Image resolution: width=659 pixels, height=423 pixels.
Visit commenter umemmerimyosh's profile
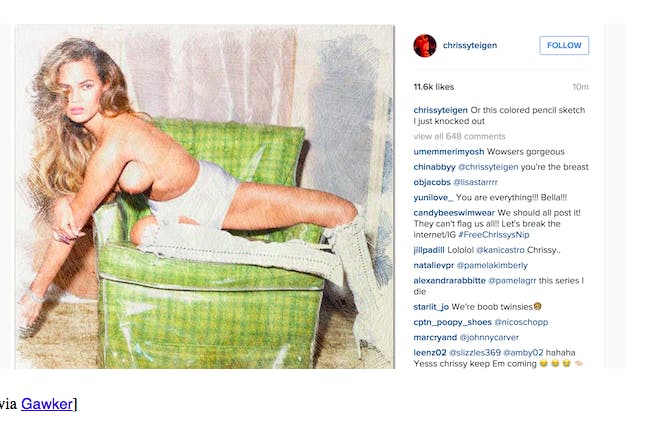pyautogui.click(x=449, y=152)
